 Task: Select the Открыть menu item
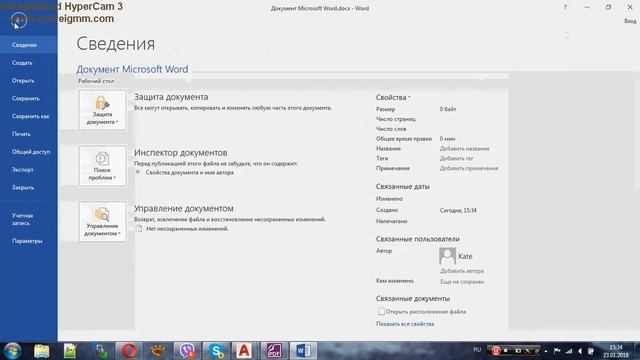click(x=29, y=81)
